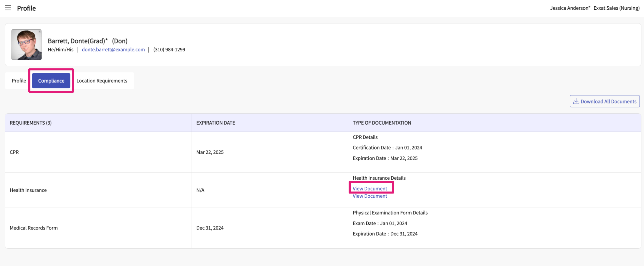Click the Requirements (3) column header
644x266 pixels.
click(31, 123)
